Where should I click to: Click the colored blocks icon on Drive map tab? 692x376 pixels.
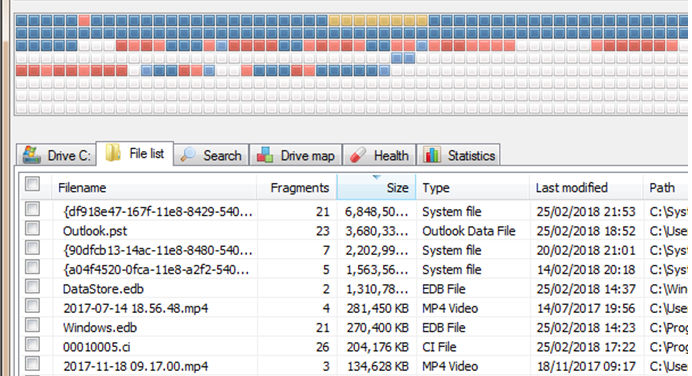pyautogui.click(x=265, y=155)
